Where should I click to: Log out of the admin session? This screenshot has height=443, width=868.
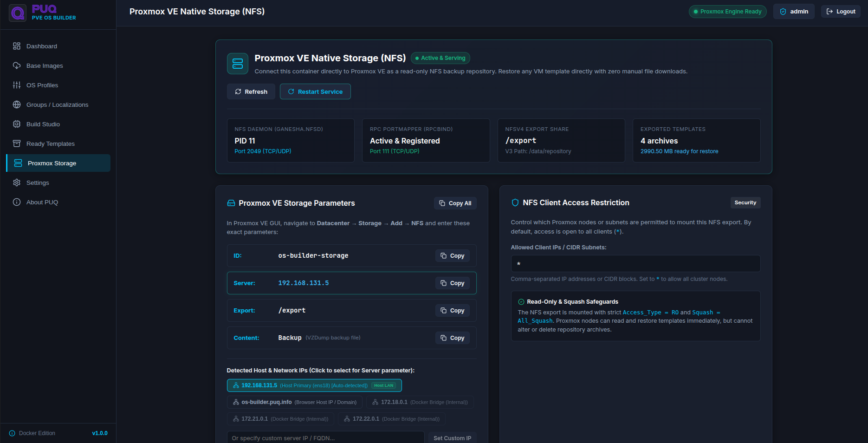click(841, 12)
